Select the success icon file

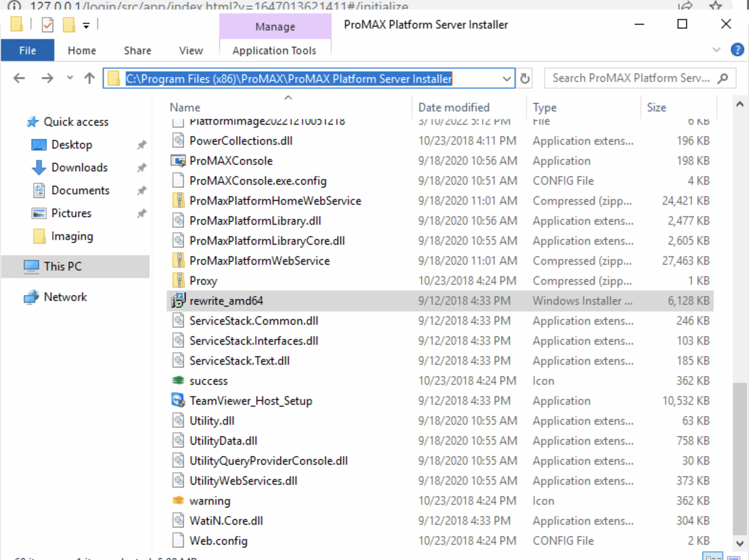tap(178, 381)
